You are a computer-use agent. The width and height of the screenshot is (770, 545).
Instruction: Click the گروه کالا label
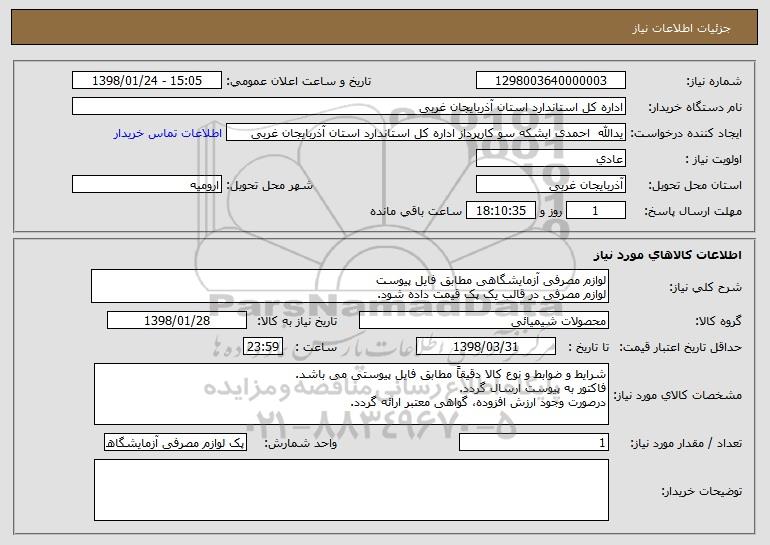(718, 321)
